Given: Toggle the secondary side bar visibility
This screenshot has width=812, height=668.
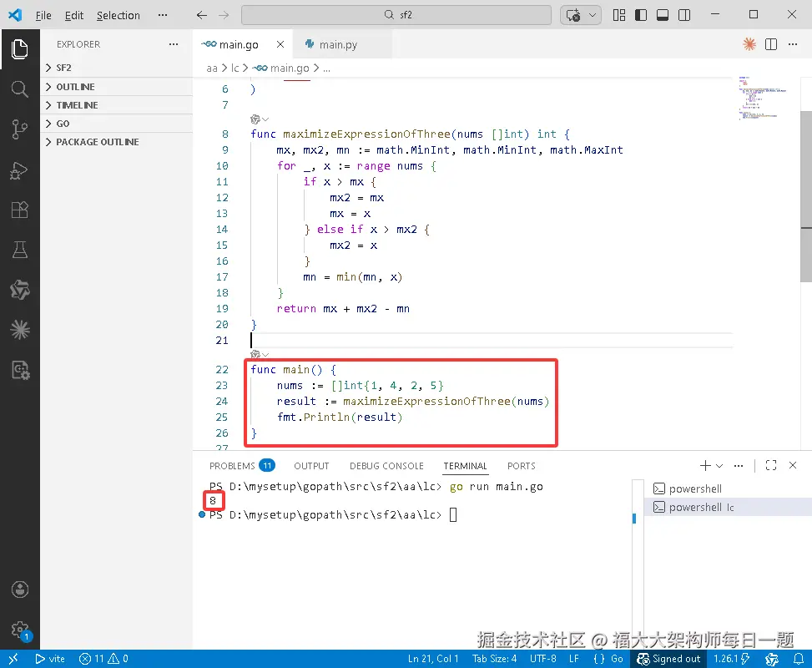Looking at the screenshot, I should 684,15.
